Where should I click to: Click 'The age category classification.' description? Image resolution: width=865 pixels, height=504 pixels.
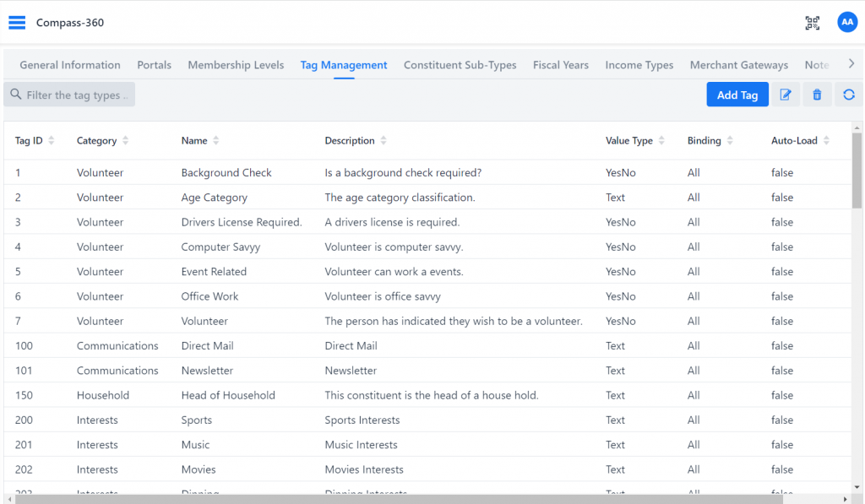coord(400,198)
